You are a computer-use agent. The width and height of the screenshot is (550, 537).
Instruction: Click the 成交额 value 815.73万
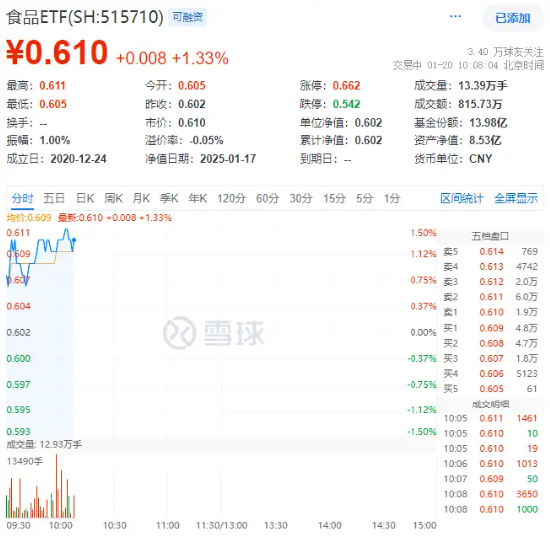tap(480, 104)
